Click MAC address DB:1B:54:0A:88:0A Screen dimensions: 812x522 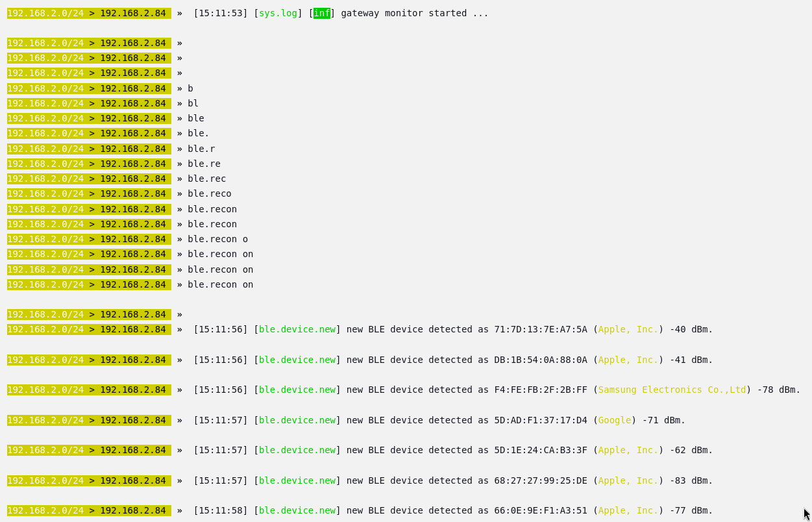[541, 360]
